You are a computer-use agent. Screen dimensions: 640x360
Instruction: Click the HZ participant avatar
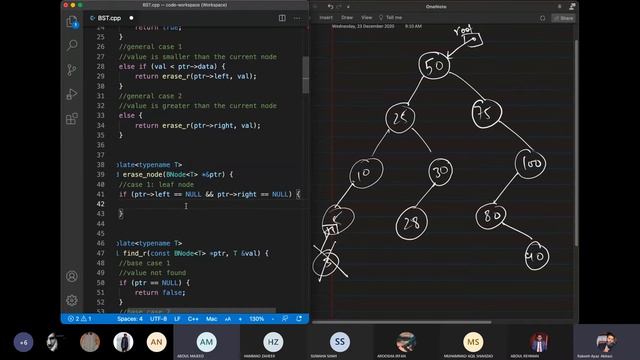tap(273, 342)
